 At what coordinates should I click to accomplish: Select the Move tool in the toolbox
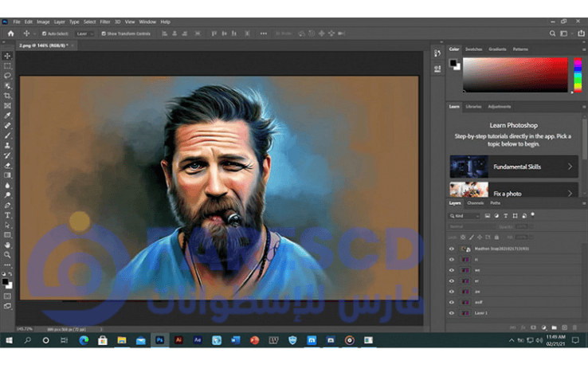[7, 56]
